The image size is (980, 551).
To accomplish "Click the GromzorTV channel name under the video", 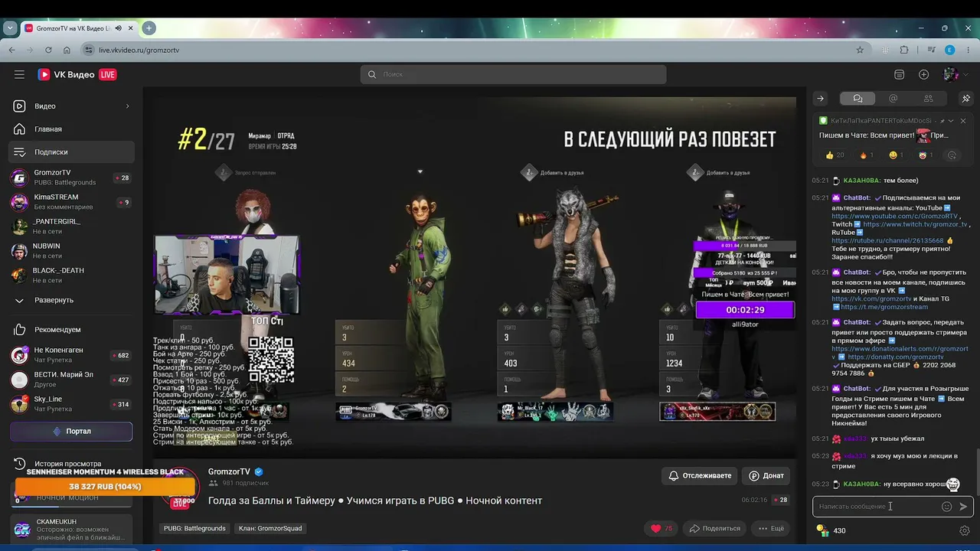I will click(229, 472).
